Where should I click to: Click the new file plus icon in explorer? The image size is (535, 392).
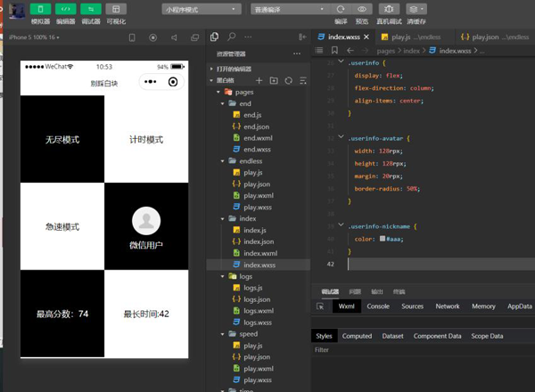click(259, 80)
